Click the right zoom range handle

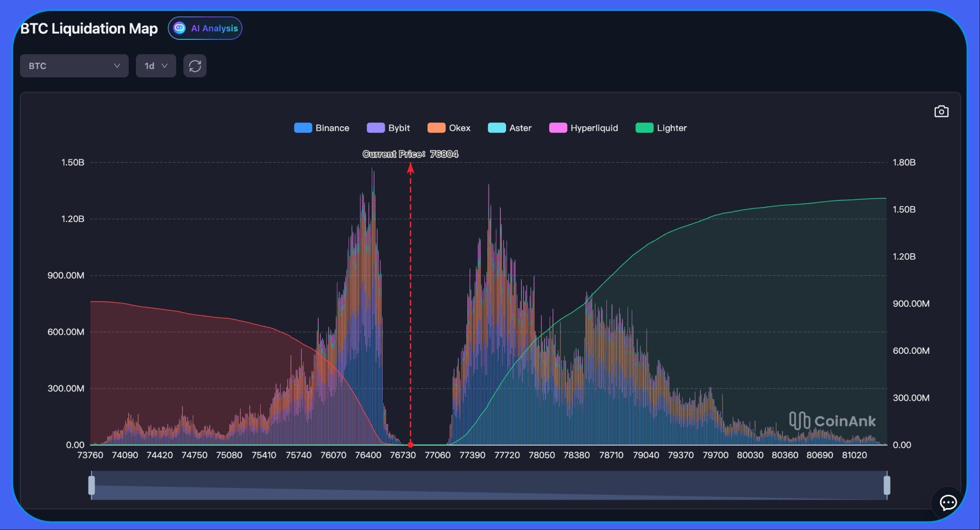tap(886, 485)
